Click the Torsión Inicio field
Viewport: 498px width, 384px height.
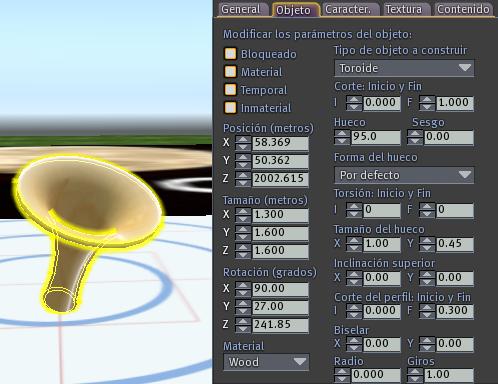point(382,210)
